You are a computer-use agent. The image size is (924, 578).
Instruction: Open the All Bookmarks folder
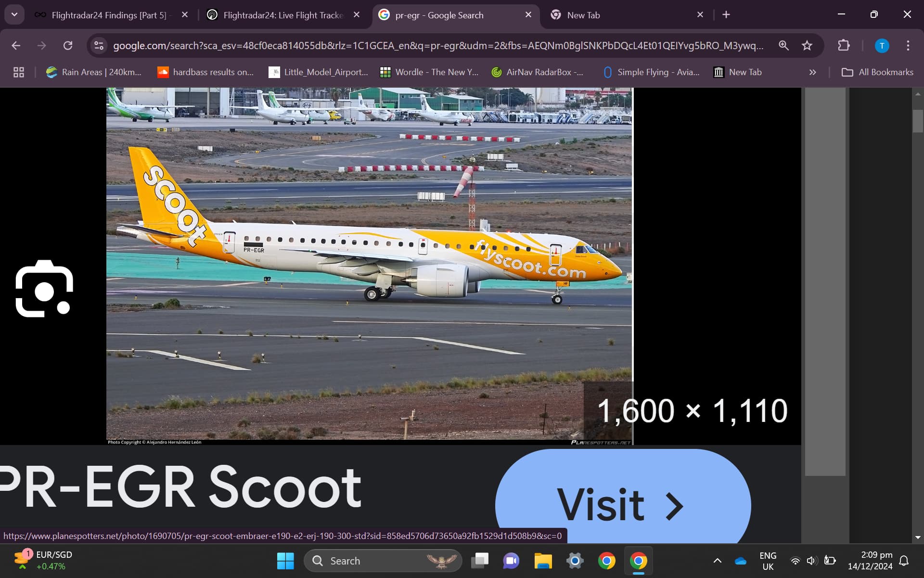tap(877, 72)
